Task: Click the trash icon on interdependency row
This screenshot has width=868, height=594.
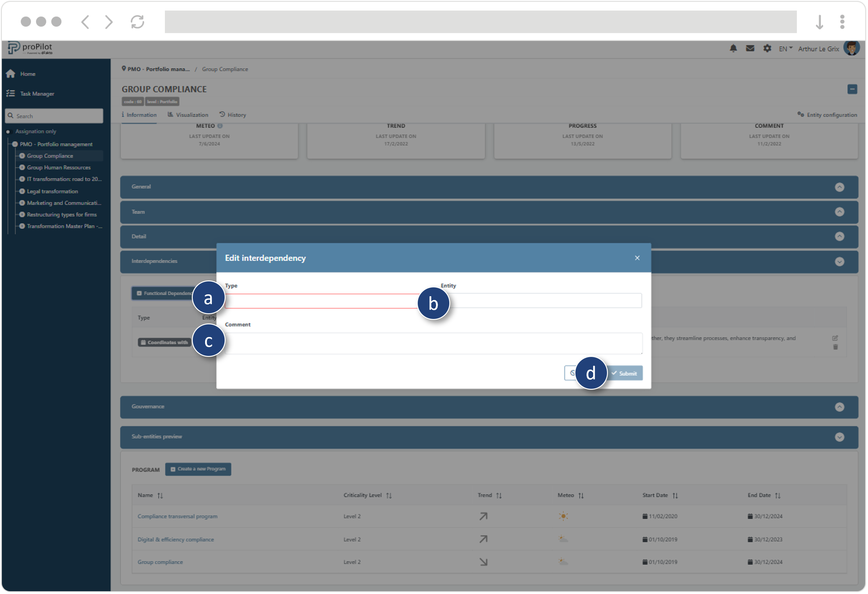Action: 835,347
